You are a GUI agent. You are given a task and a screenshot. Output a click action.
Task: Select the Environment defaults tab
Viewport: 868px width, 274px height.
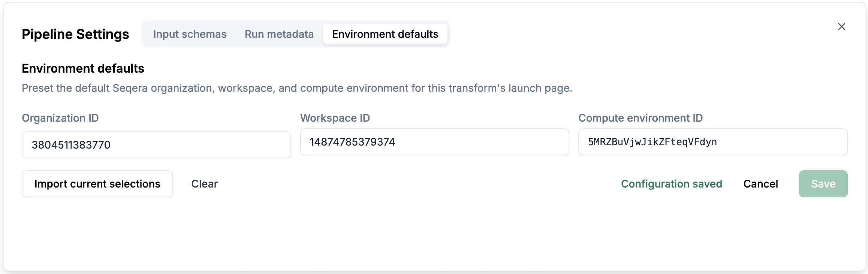(x=385, y=34)
